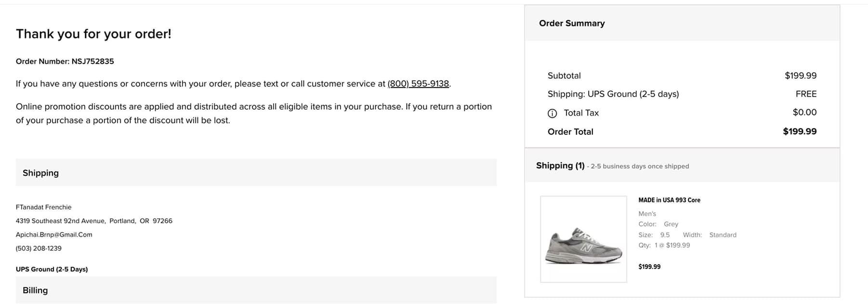Call customer service number (800) 595-9138

[x=418, y=84]
